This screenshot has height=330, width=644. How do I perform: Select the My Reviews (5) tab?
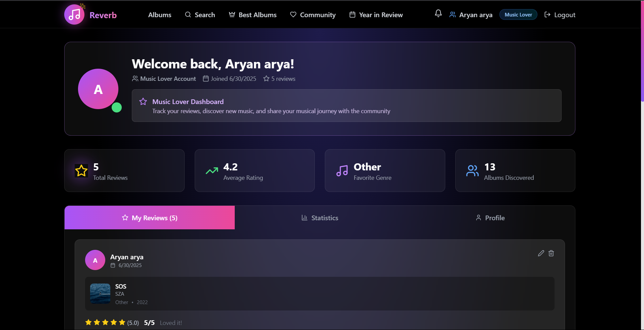[150, 218]
